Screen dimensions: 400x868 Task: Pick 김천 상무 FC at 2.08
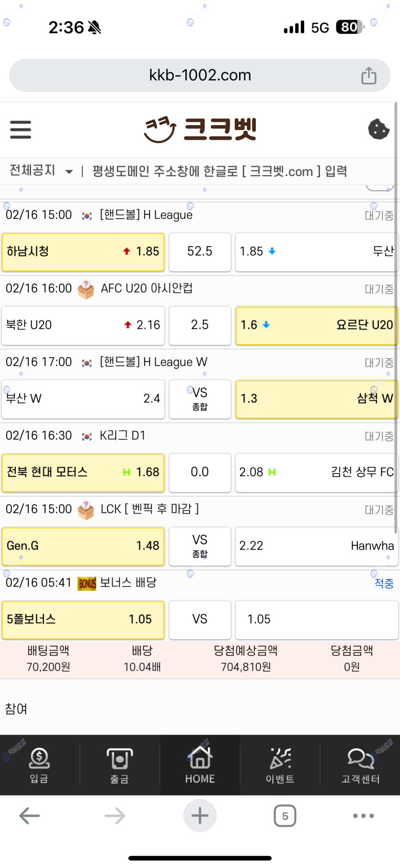[x=316, y=472]
